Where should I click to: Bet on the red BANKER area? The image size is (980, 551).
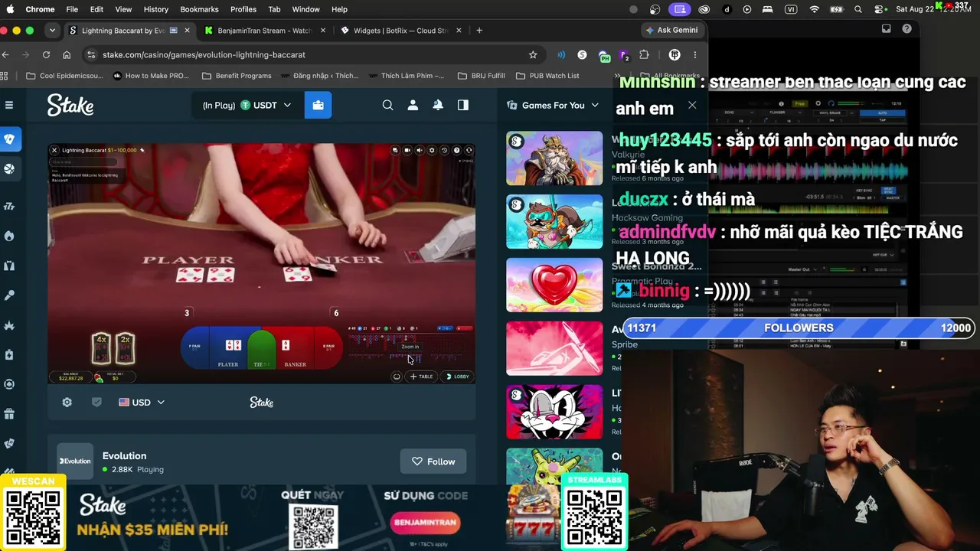(295, 349)
